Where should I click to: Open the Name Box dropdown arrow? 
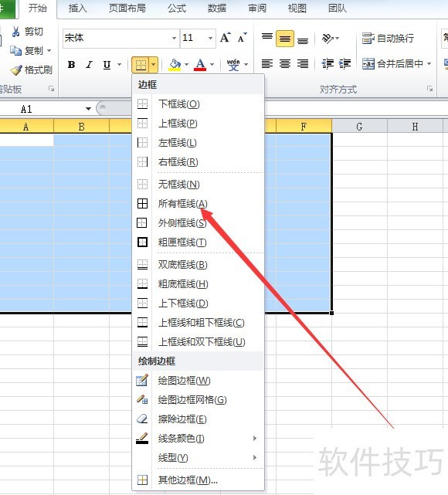pyautogui.click(x=88, y=109)
